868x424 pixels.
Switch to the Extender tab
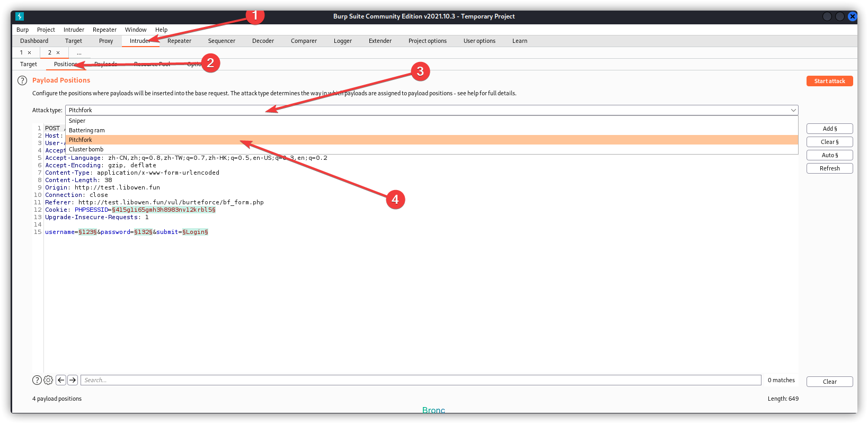pyautogui.click(x=380, y=41)
